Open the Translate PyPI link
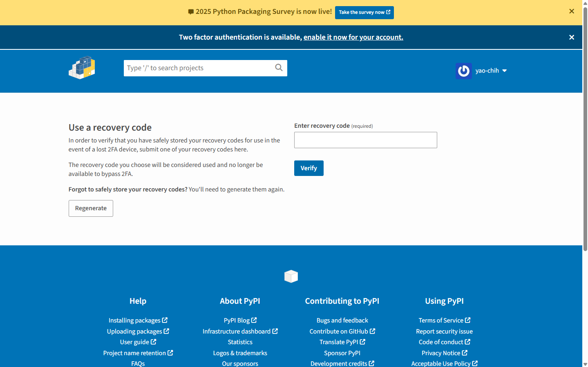This screenshot has width=588, height=367. tap(342, 342)
